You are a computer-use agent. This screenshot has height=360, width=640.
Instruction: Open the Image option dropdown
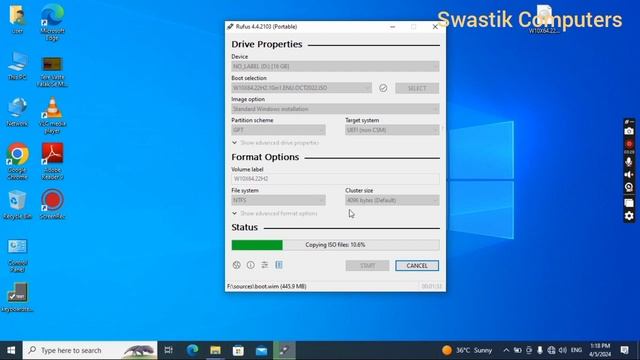click(x=335, y=109)
